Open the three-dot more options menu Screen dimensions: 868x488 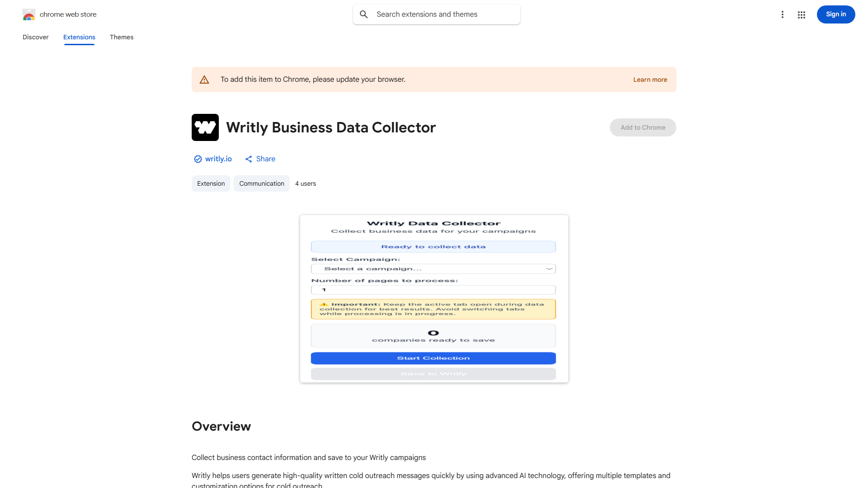tap(782, 14)
